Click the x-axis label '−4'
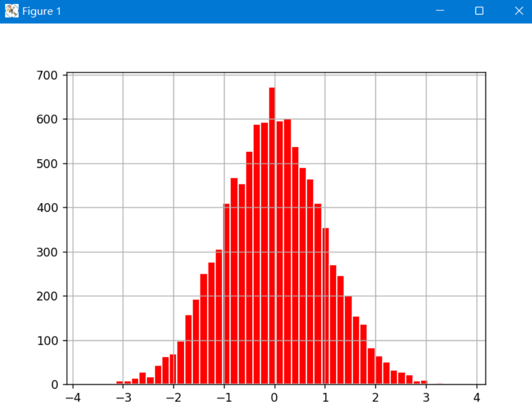The width and height of the screenshot is (532, 417). click(73, 398)
